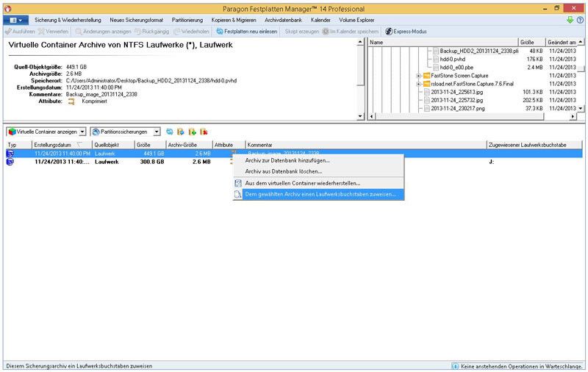Open the Neues Sicherungsformat menu
The width and height of the screenshot is (588, 372).
coord(137,20)
